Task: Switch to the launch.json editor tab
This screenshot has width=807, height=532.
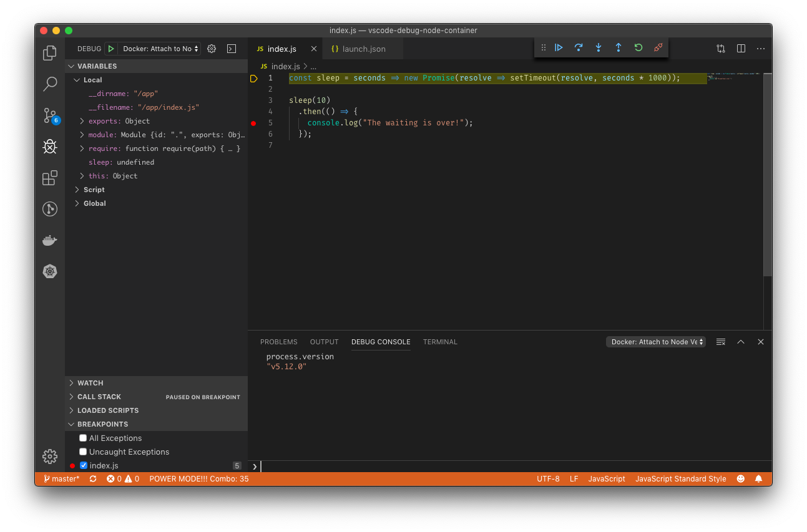Action: click(x=363, y=49)
